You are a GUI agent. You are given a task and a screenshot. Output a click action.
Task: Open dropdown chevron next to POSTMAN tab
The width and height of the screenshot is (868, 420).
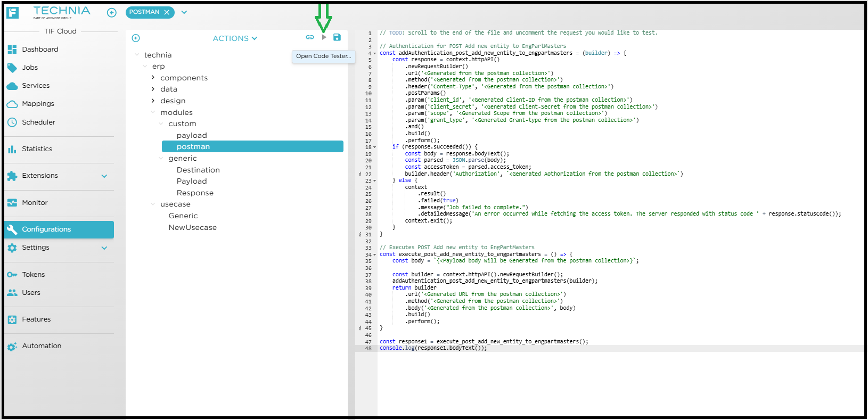point(184,12)
